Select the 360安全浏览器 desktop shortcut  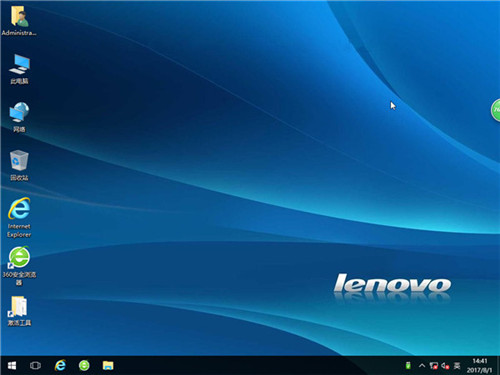click(x=19, y=266)
